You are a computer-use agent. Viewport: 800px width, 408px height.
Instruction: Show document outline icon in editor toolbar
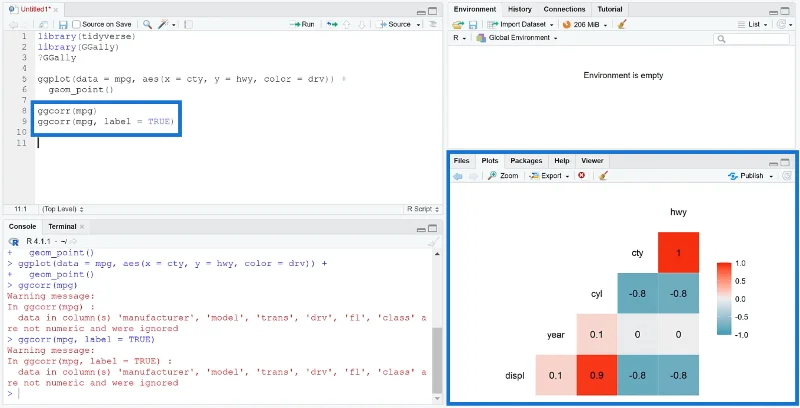[433, 24]
